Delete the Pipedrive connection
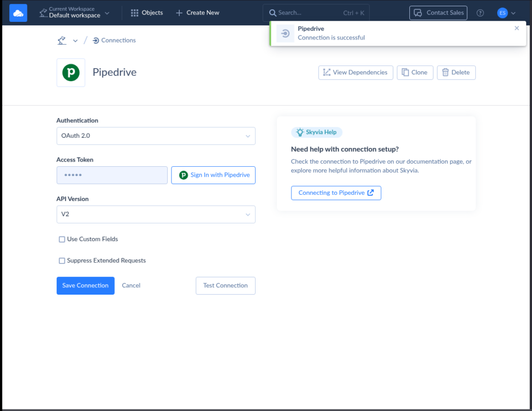 coord(456,73)
